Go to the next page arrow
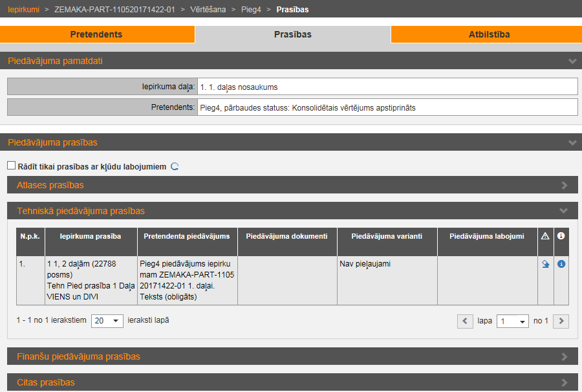Image resolution: width=582 pixels, height=392 pixels. tap(561, 321)
